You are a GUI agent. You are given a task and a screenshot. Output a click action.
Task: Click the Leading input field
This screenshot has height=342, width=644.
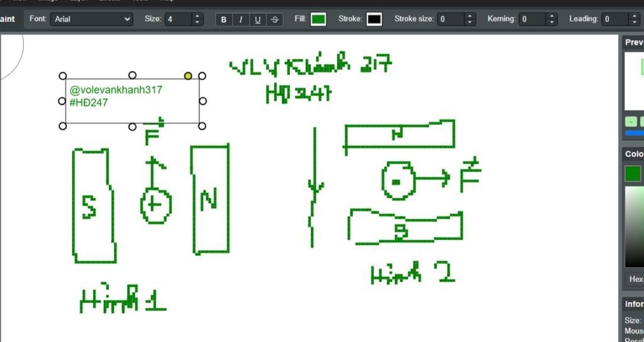[x=615, y=19]
